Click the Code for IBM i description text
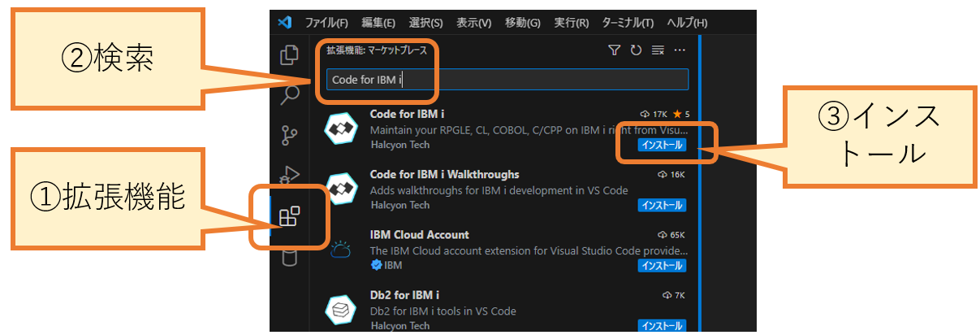This screenshot has width=980, height=335. [x=529, y=130]
